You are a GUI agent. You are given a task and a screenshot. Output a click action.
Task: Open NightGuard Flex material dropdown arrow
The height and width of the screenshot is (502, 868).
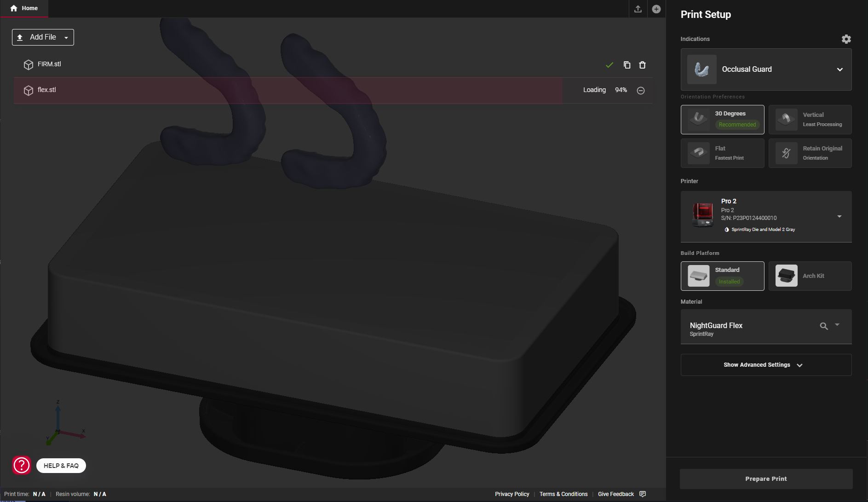837,325
